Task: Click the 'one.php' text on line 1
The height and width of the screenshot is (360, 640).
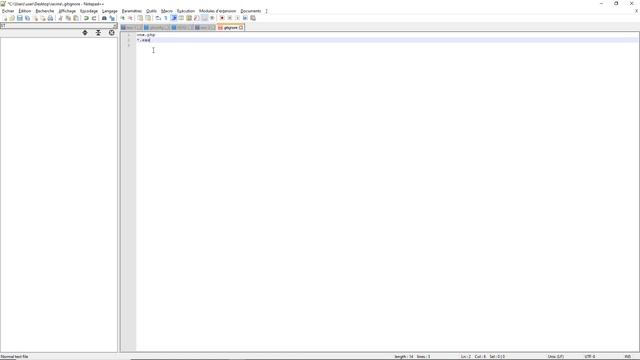Action: [146, 35]
